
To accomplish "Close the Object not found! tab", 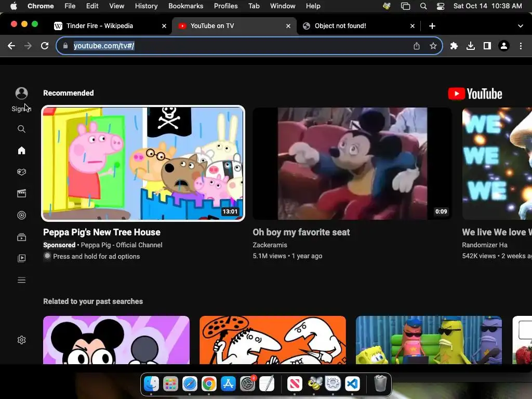I will 413,26.
